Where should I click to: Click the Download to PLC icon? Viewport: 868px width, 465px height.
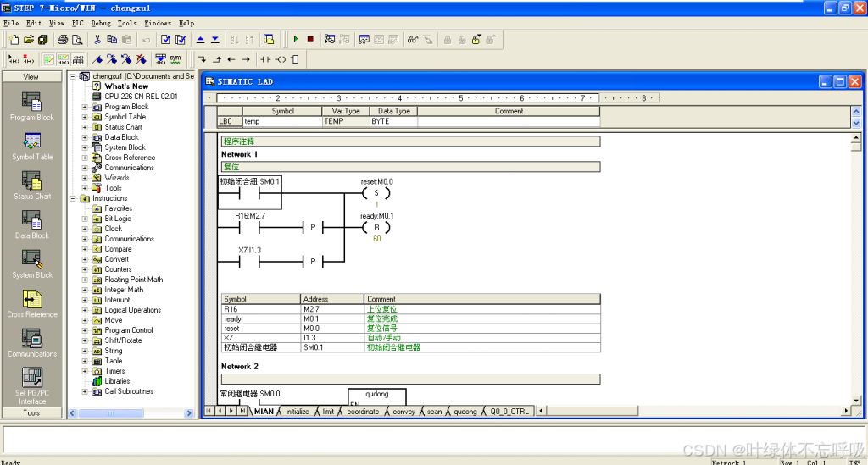[214, 39]
